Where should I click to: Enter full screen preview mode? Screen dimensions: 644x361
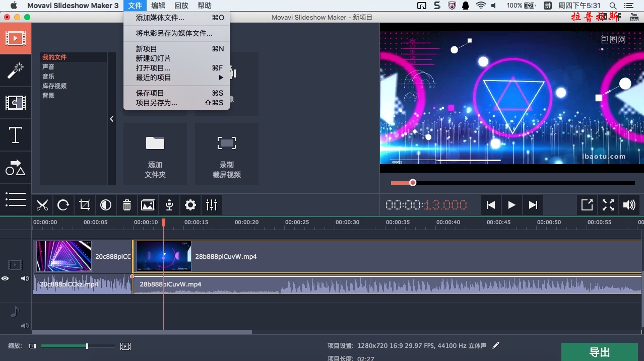608,205
